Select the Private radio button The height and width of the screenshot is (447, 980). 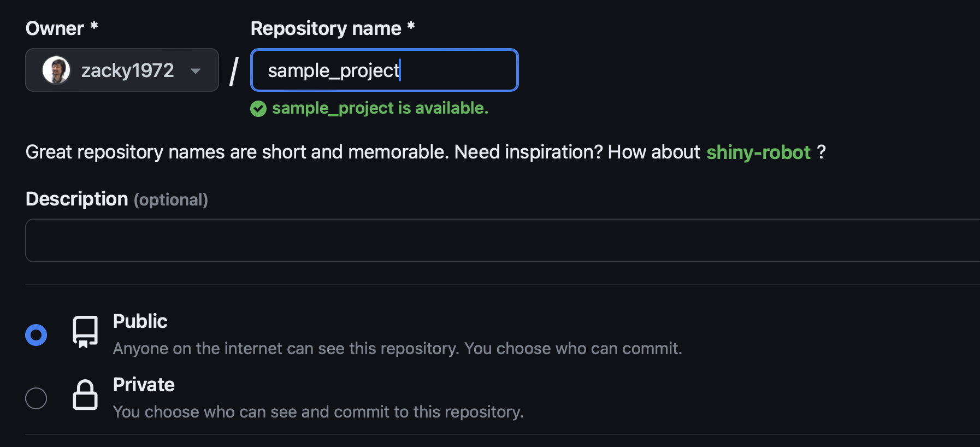[36, 398]
